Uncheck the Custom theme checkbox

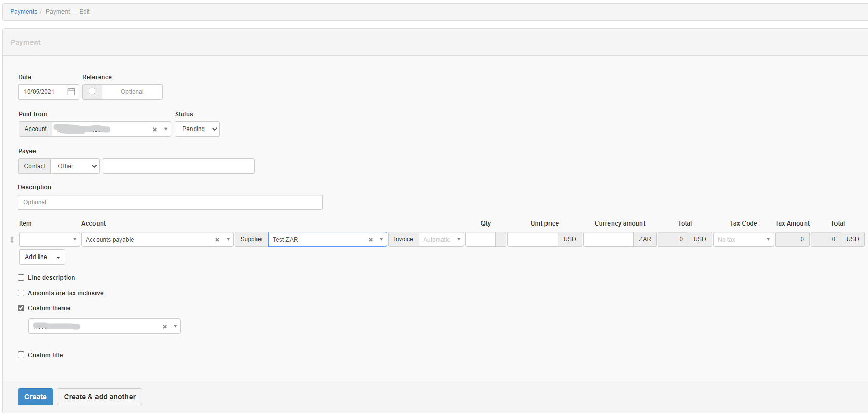coord(21,308)
